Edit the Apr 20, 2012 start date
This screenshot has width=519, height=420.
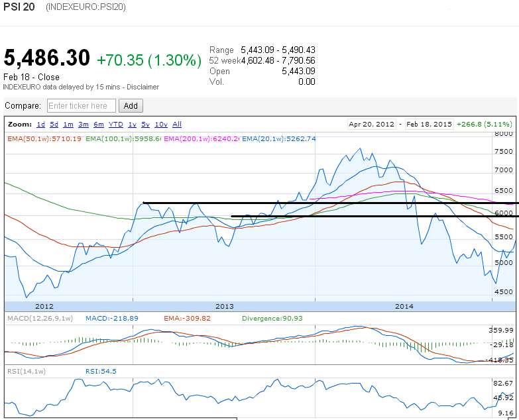372,125
